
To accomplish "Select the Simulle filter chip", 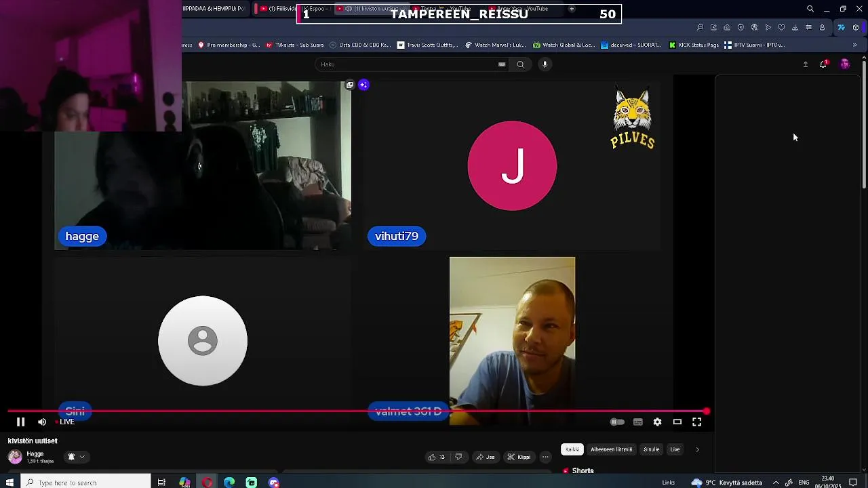I will click(x=651, y=449).
